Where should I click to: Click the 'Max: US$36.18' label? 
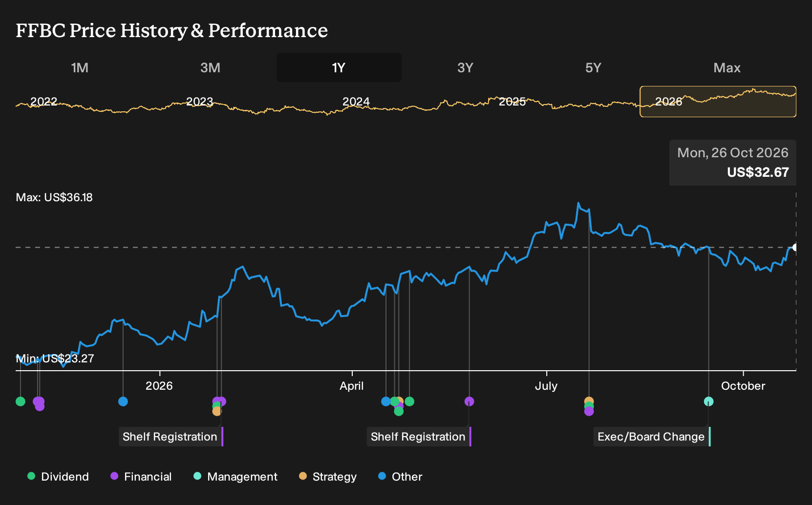pos(54,197)
